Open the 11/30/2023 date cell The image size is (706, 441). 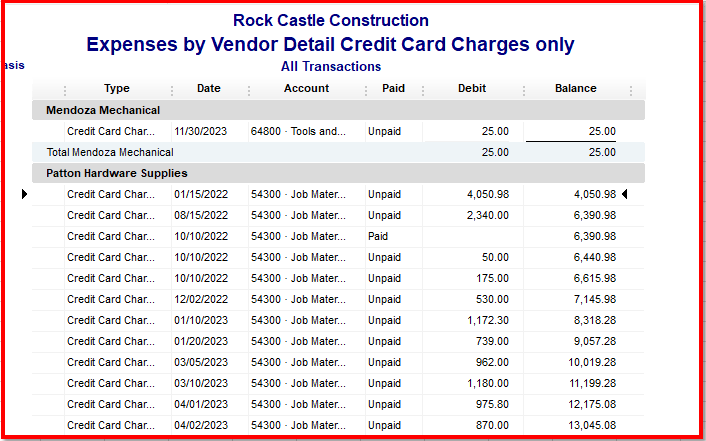(x=200, y=132)
